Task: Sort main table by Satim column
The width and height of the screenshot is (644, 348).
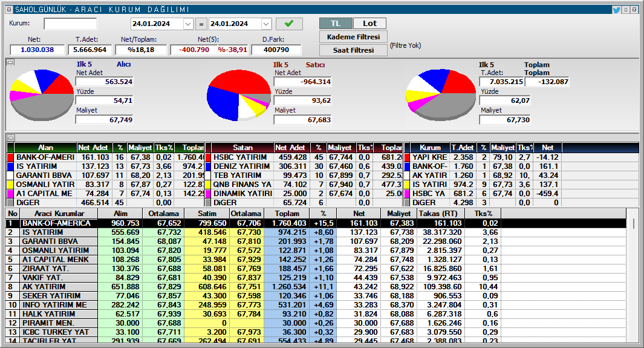Action: pyautogui.click(x=207, y=214)
